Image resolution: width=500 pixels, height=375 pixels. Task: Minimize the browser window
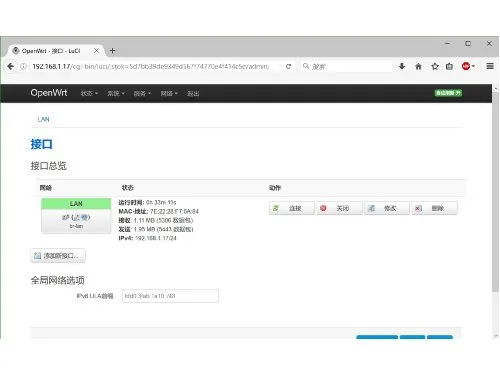coord(447,44)
